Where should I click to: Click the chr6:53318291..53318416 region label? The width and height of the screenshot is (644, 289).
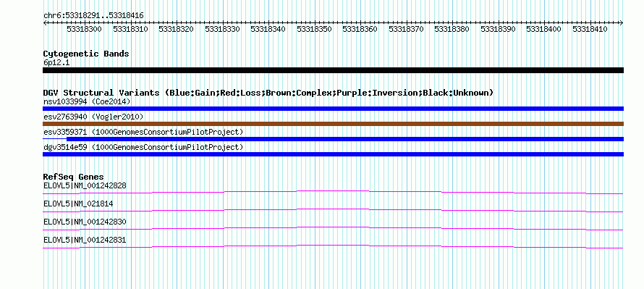point(93,16)
